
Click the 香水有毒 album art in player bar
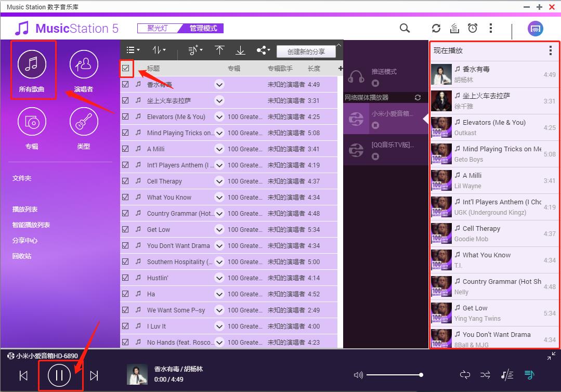[137, 374]
